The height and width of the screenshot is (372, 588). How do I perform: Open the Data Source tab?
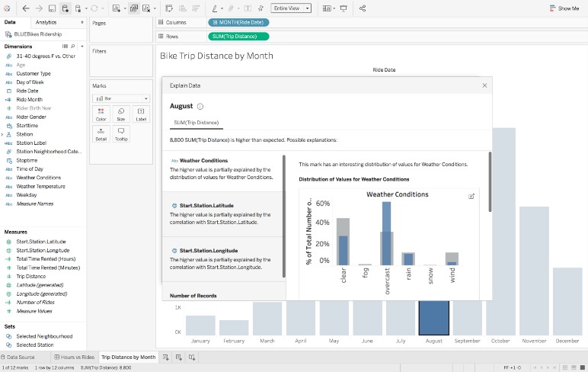tap(18, 358)
